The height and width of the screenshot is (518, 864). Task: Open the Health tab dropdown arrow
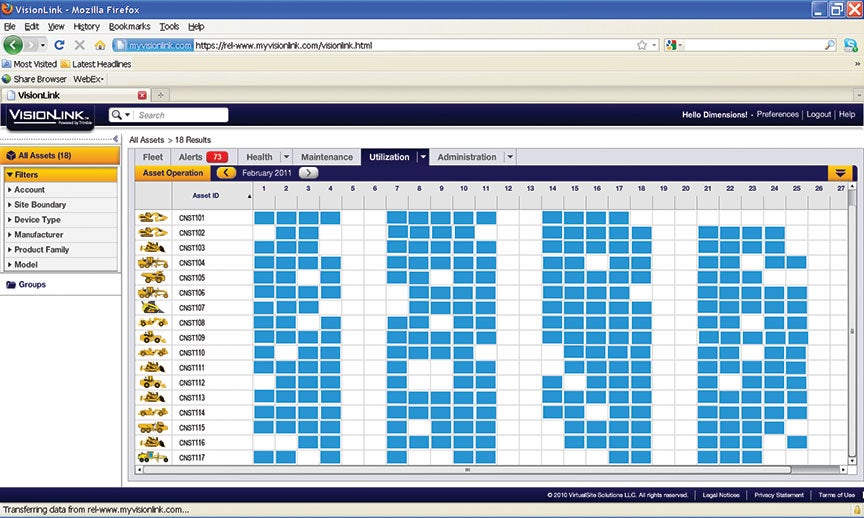click(x=285, y=157)
